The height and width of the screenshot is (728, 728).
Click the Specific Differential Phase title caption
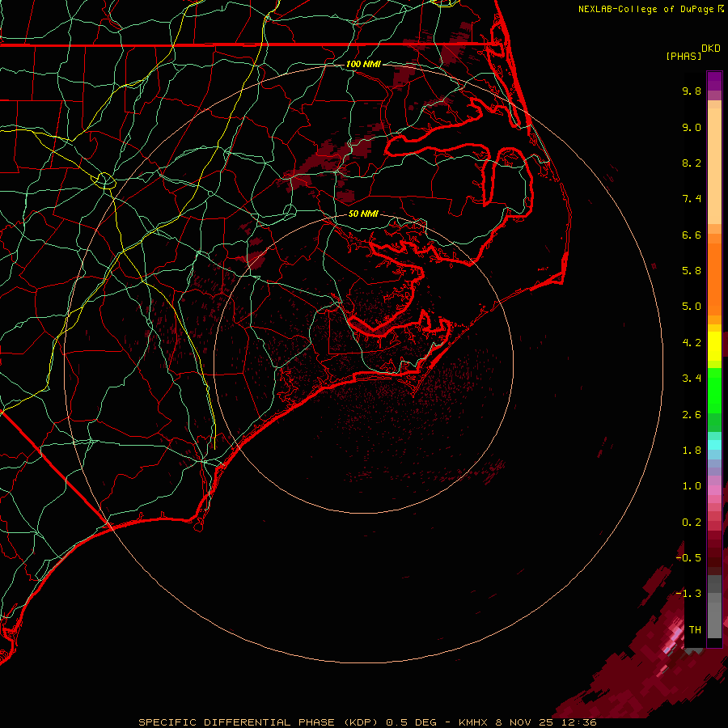[x=367, y=722]
